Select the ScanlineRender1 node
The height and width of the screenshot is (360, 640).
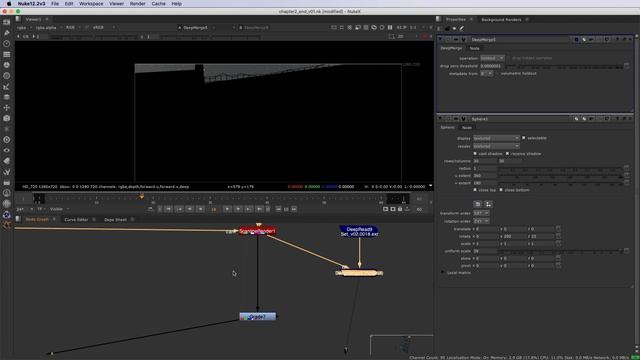(258, 231)
